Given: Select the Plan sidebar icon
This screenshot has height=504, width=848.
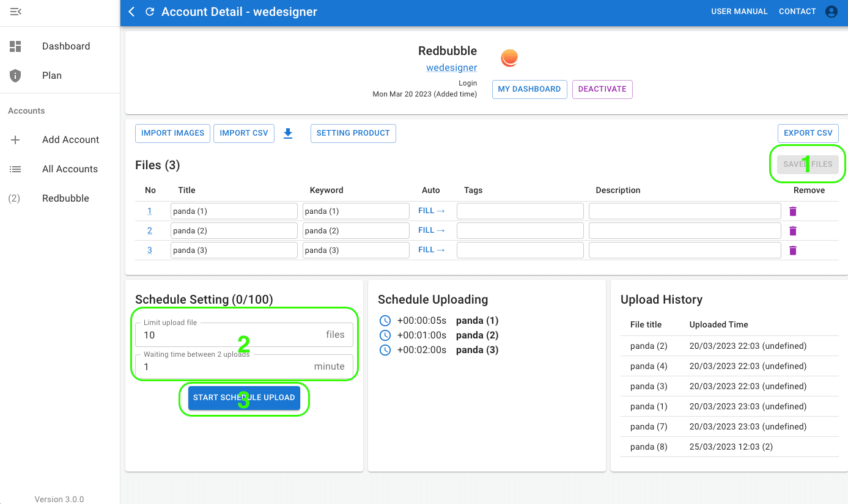Looking at the screenshot, I should 15,75.
